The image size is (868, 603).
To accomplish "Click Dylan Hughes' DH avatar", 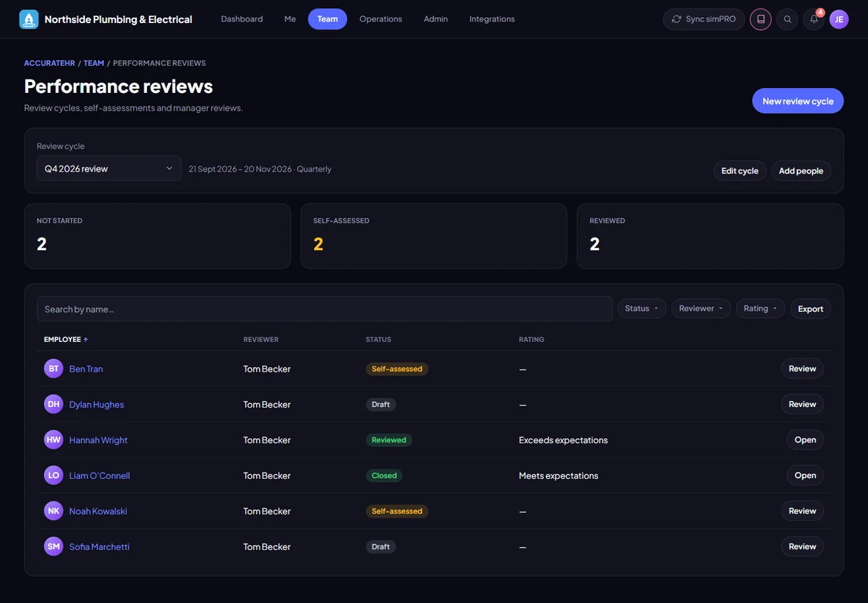I will (54, 404).
